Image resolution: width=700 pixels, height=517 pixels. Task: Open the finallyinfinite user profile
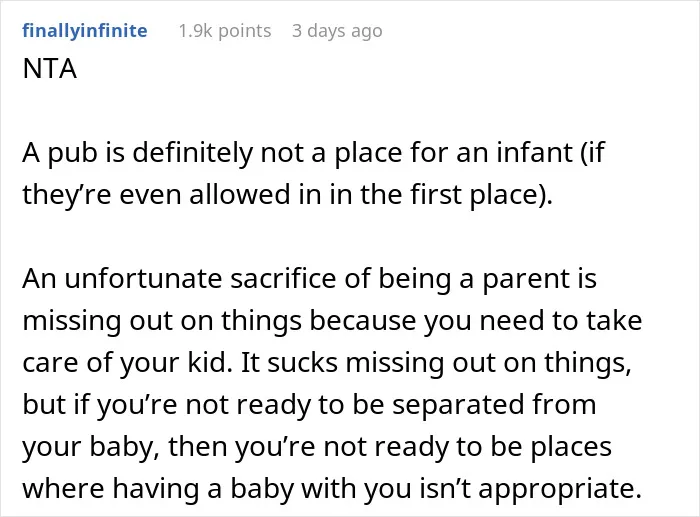click(84, 31)
